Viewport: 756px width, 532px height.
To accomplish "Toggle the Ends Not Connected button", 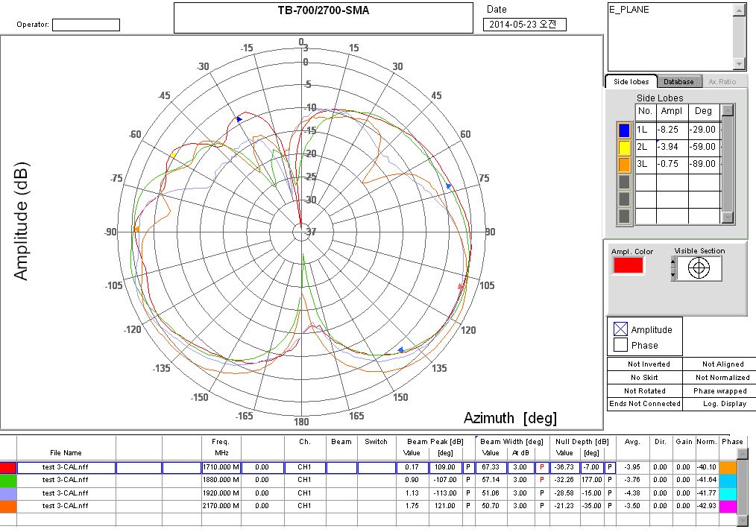I will click(x=645, y=404).
